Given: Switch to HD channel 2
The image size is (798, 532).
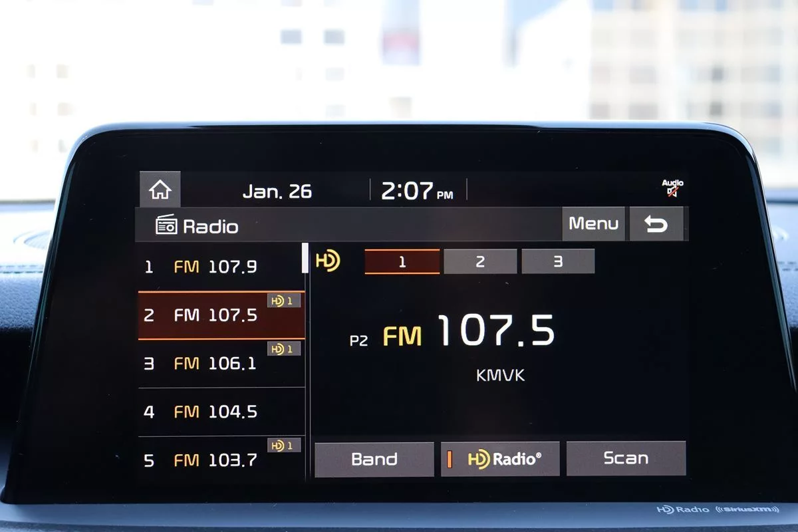Looking at the screenshot, I should (x=480, y=262).
